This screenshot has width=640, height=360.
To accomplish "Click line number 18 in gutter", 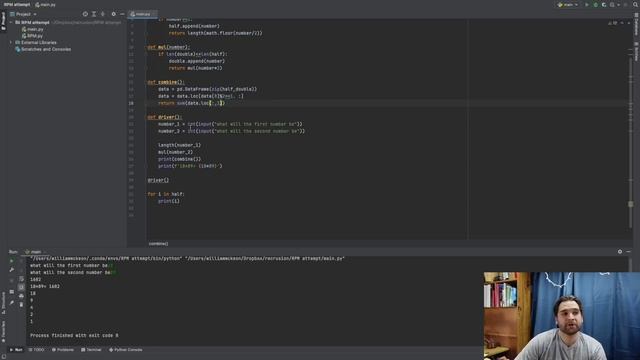I will (131, 103).
